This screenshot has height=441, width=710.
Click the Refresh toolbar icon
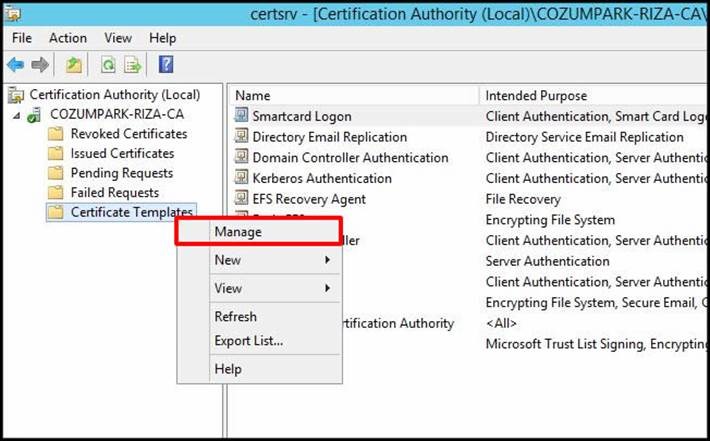(x=108, y=65)
